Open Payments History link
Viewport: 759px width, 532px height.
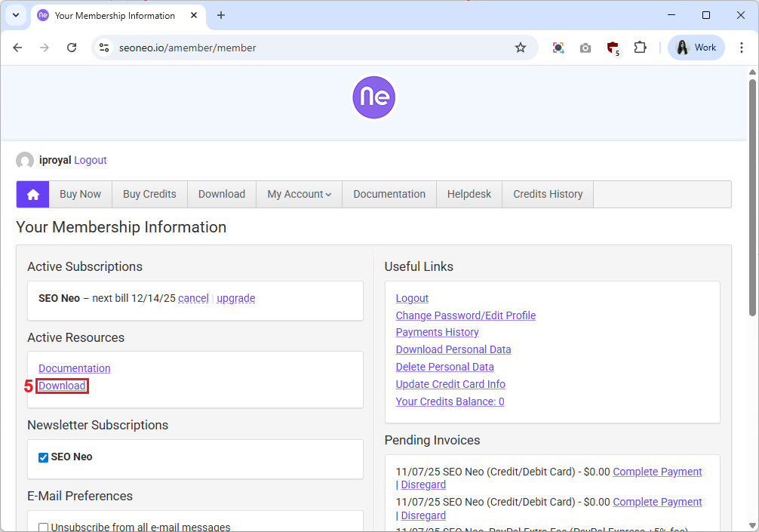click(437, 332)
